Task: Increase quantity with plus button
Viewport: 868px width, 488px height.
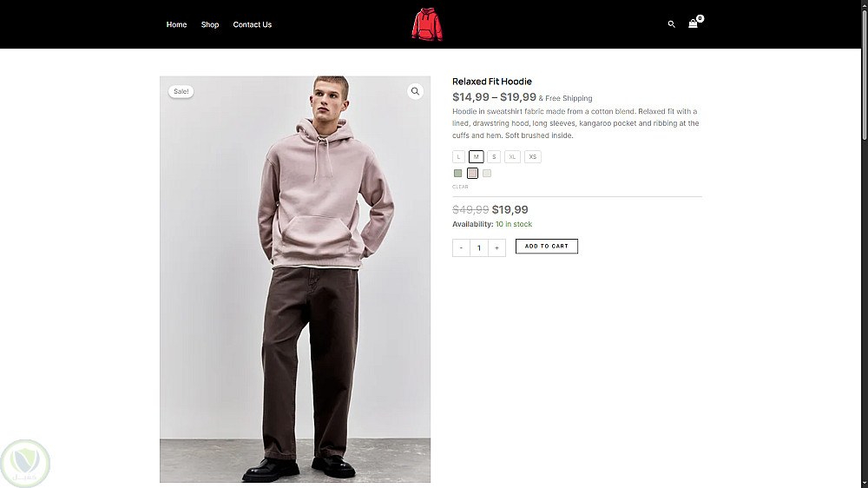Action: pyautogui.click(x=496, y=247)
